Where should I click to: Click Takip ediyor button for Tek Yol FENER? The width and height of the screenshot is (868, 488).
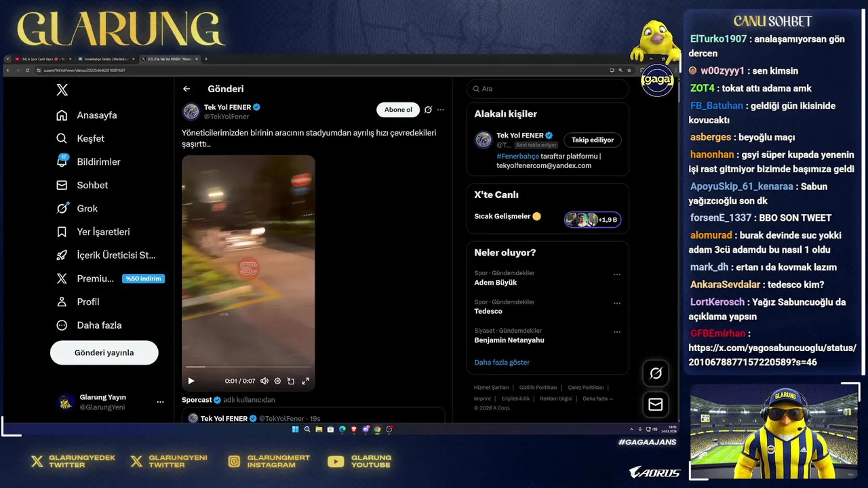pos(592,140)
